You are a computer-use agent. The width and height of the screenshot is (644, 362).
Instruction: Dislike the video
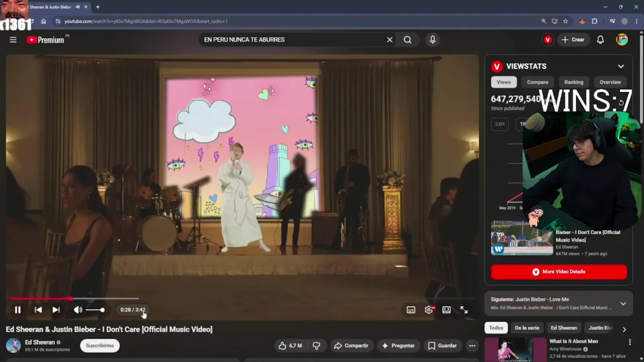click(316, 345)
